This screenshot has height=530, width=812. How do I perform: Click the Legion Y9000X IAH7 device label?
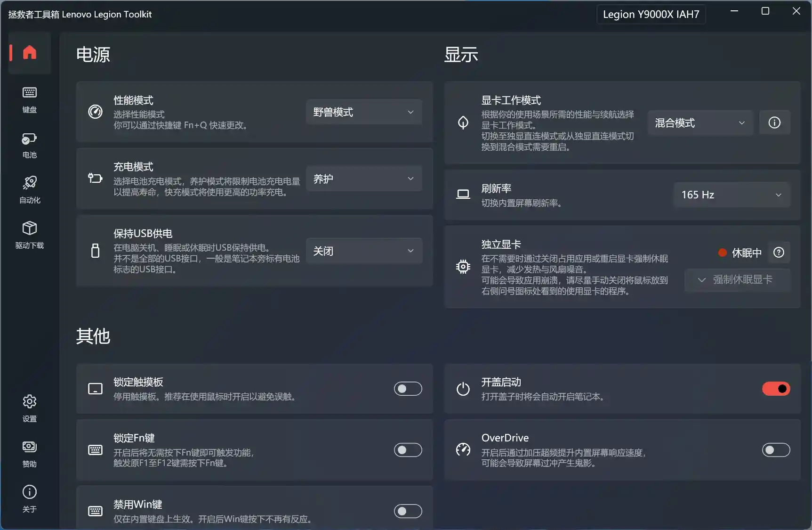click(x=651, y=14)
